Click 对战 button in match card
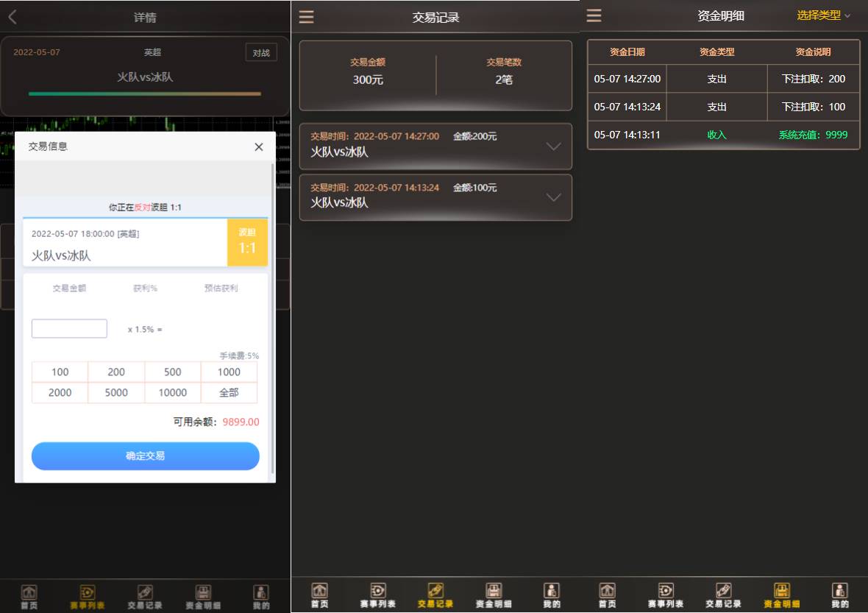This screenshot has width=868, height=613. pos(260,52)
